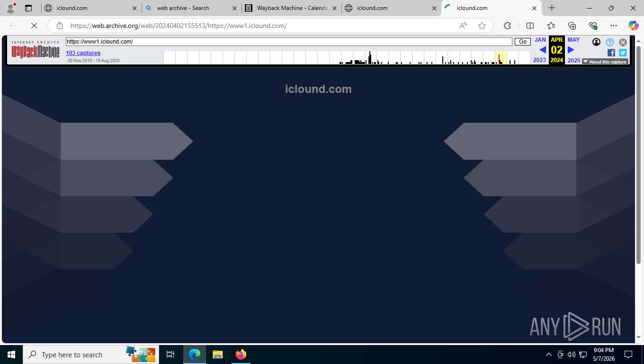This screenshot has width=644, height=364.
Task: Click the browser back arrow
Action: 13,26
